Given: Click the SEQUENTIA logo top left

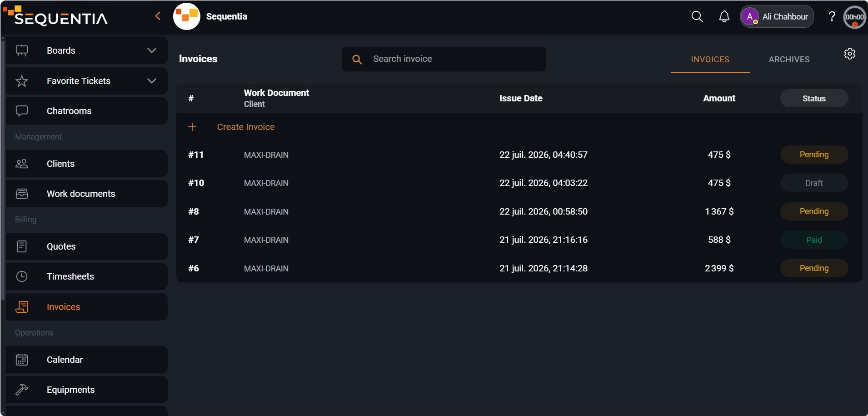Looking at the screenshot, I should (x=55, y=16).
